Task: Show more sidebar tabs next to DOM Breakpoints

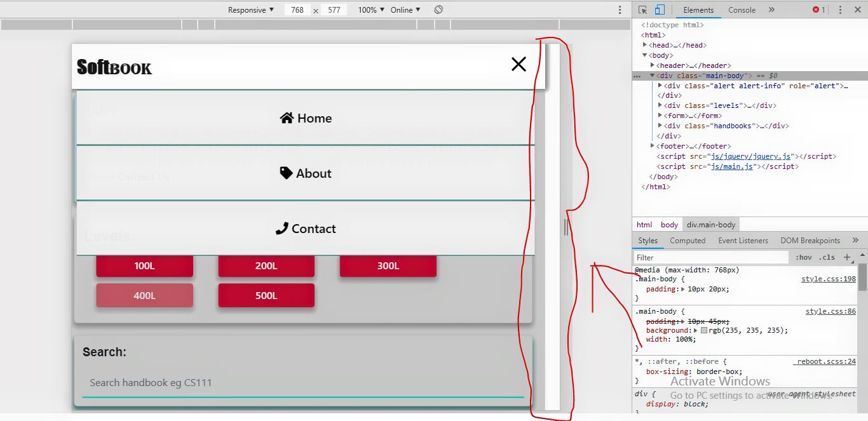Action: [x=855, y=241]
